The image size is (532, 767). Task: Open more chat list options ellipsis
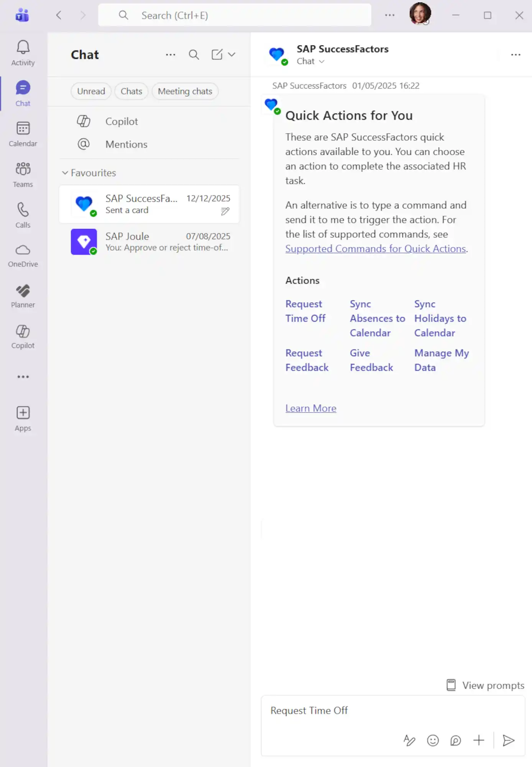171,55
